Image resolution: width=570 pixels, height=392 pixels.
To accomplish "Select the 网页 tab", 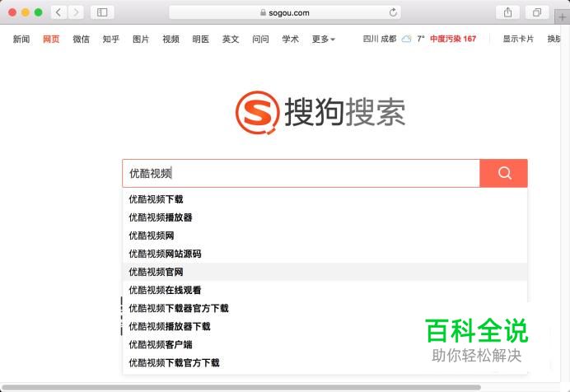I will pyautogui.click(x=51, y=39).
